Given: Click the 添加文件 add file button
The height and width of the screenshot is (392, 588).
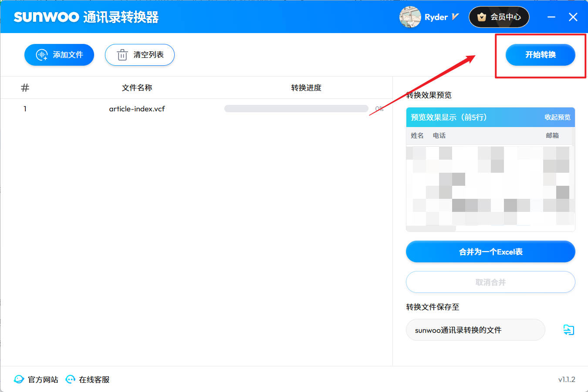Looking at the screenshot, I should (x=59, y=55).
